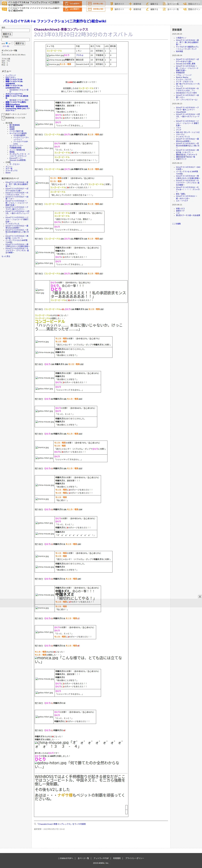Open テストボックス in the left menu

[11, 170]
